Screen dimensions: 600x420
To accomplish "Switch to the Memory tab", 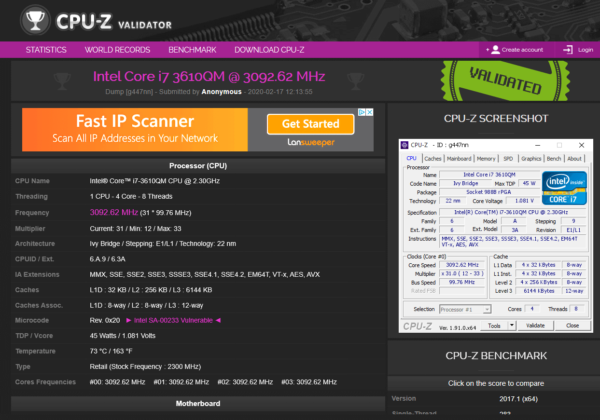I will click(x=486, y=159).
